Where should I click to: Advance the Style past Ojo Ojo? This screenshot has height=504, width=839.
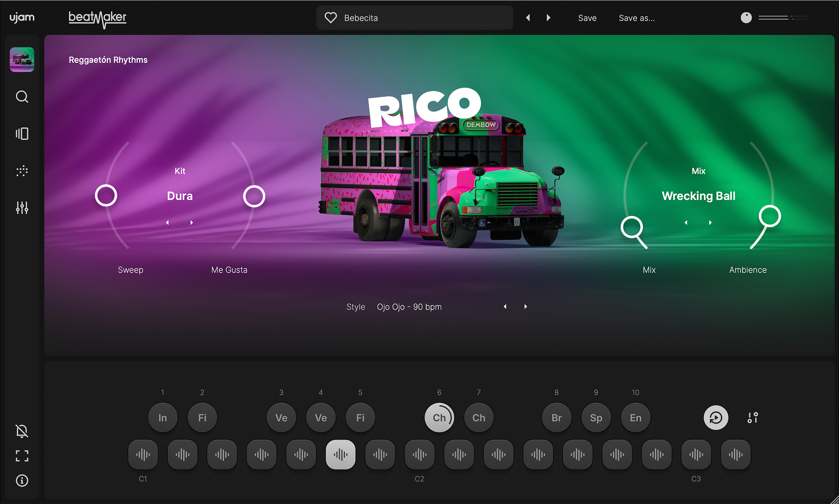pyautogui.click(x=525, y=306)
